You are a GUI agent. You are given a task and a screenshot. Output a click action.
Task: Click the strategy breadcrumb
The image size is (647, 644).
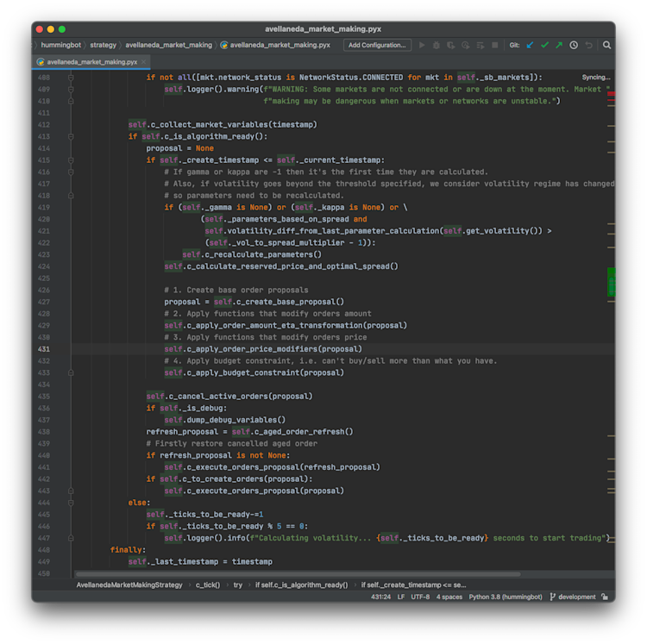[104, 45]
